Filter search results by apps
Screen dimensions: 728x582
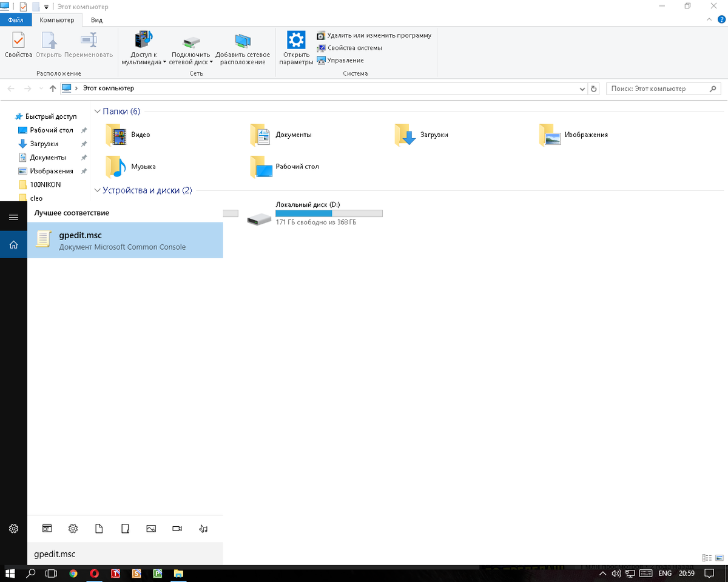click(47, 529)
